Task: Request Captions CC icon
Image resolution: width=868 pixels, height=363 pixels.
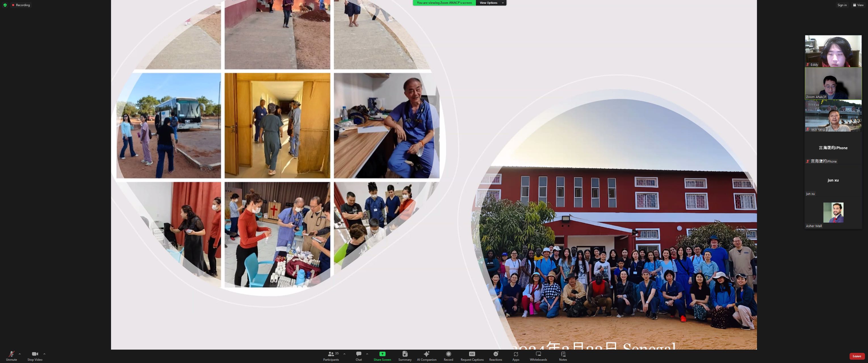Action: click(x=472, y=354)
